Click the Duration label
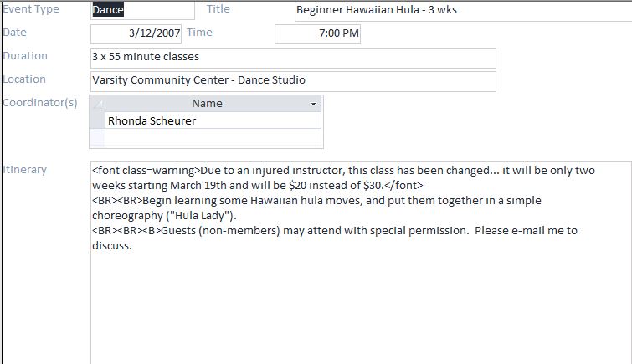Viewport: 632px width, 364px height. (x=25, y=55)
